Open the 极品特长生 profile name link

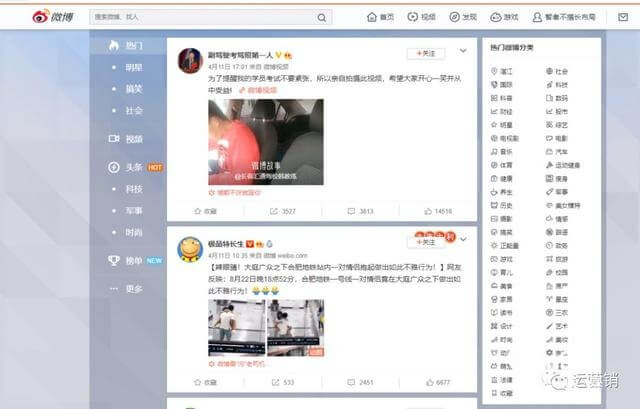[x=224, y=243]
